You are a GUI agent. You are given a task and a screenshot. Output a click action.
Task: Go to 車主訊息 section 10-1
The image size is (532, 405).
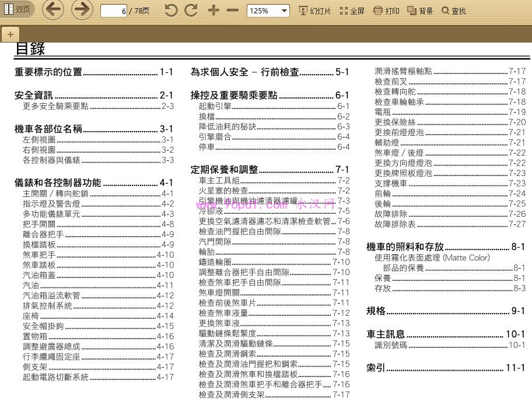(385, 335)
